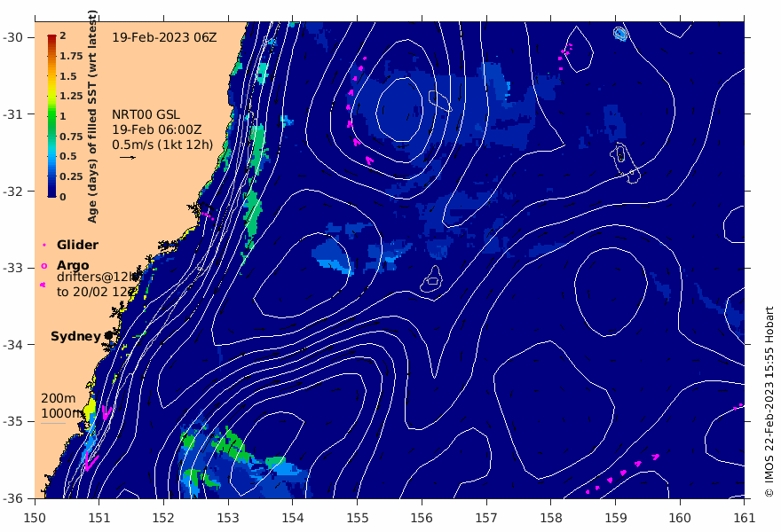Screen dimensions: 781x532
Task: Click the NRT00 GSL label
Action: (x=146, y=114)
